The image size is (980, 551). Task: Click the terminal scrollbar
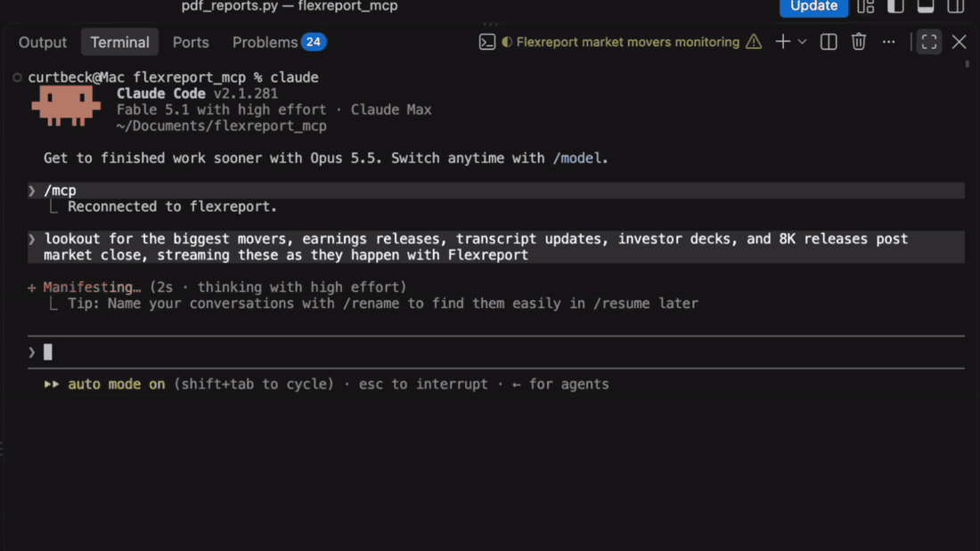click(x=968, y=64)
